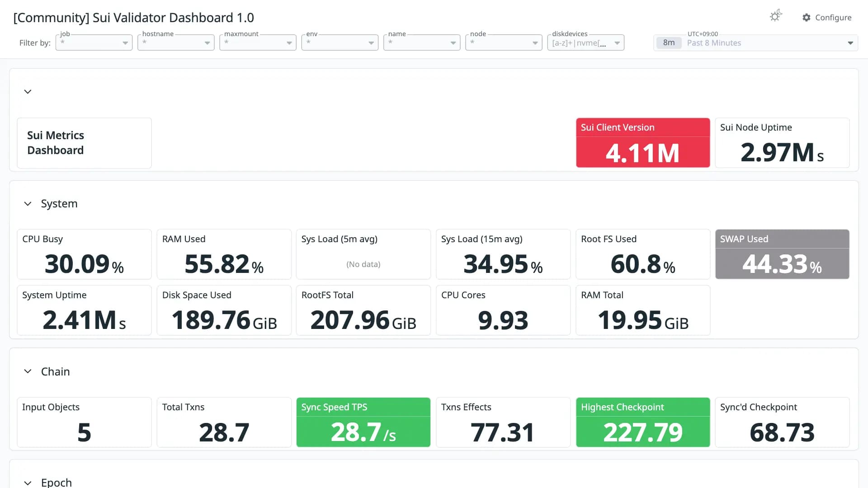The width and height of the screenshot is (868, 488).
Task: Click the Txns Effects 77.31 widget
Action: coord(503,422)
